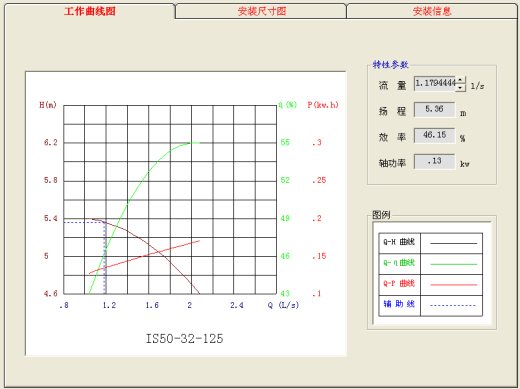Click the green legend sample line

coord(453,264)
